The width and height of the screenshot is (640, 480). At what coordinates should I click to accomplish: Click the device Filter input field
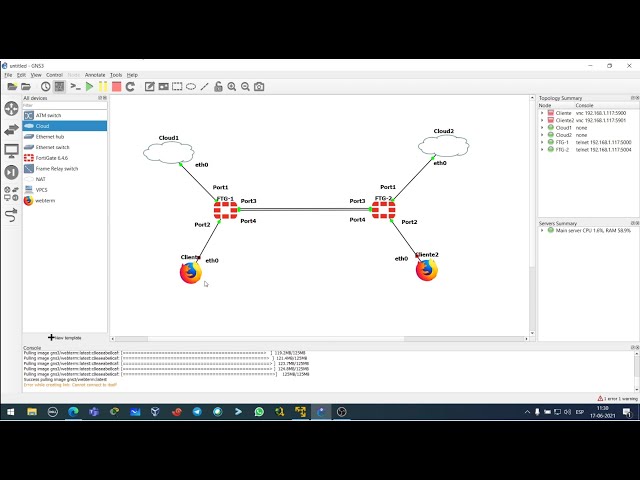tap(65, 106)
